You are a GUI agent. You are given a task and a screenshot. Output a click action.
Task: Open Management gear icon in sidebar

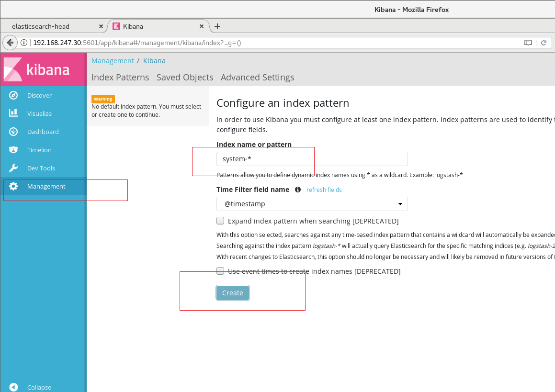pos(13,186)
